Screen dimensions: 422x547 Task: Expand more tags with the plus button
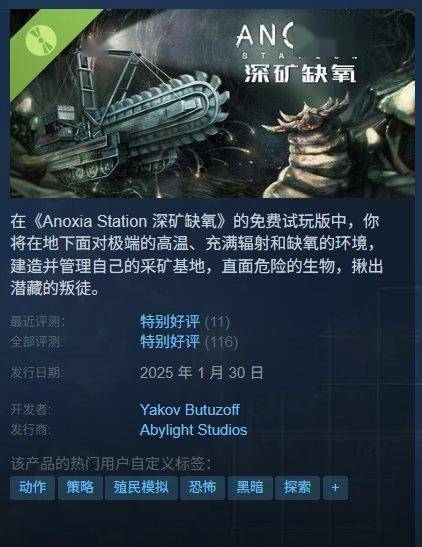click(x=335, y=488)
